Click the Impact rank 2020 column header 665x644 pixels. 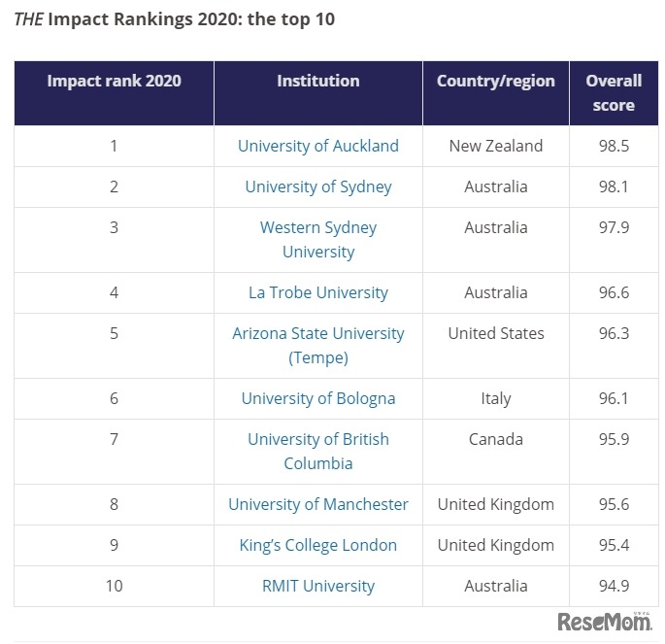coord(115,93)
